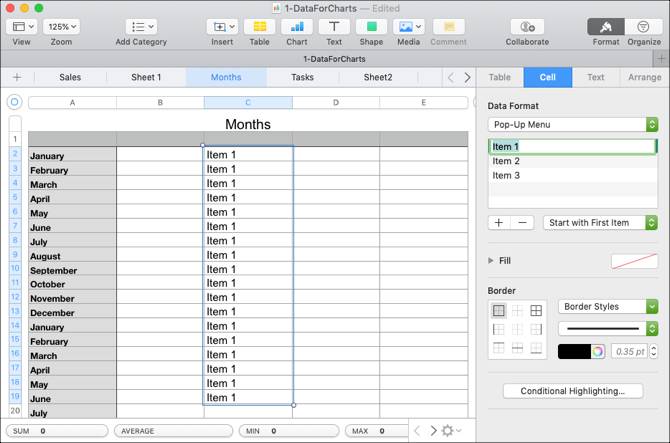Select the outside-border layout icon
The image size is (670, 443).
(499, 311)
